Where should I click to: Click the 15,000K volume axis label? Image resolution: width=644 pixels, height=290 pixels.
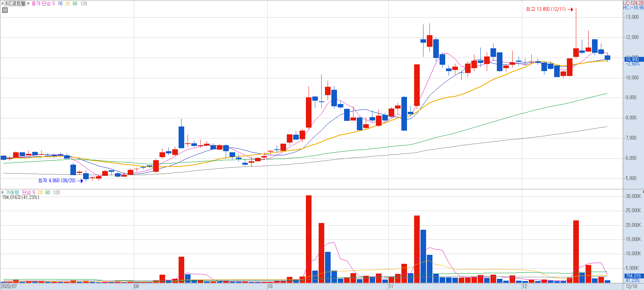pos(634,239)
